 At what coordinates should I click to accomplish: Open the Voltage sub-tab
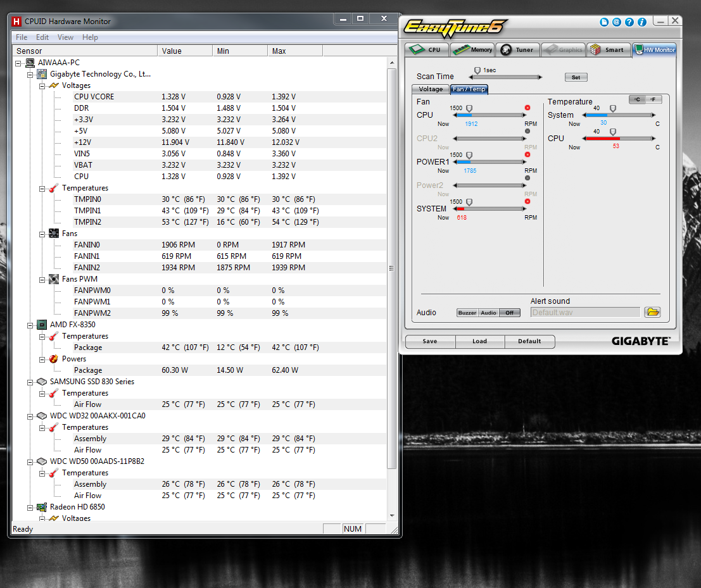coord(431,89)
